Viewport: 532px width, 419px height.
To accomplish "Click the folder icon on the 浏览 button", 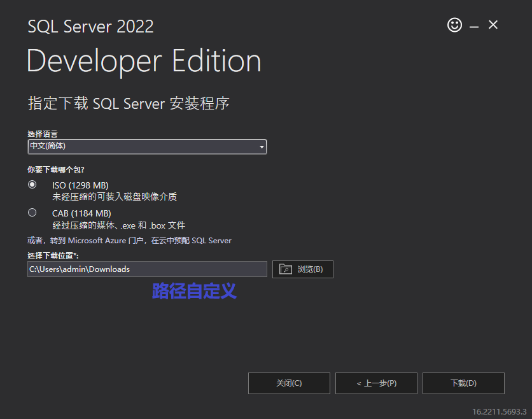I will click(x=285, y=269).
